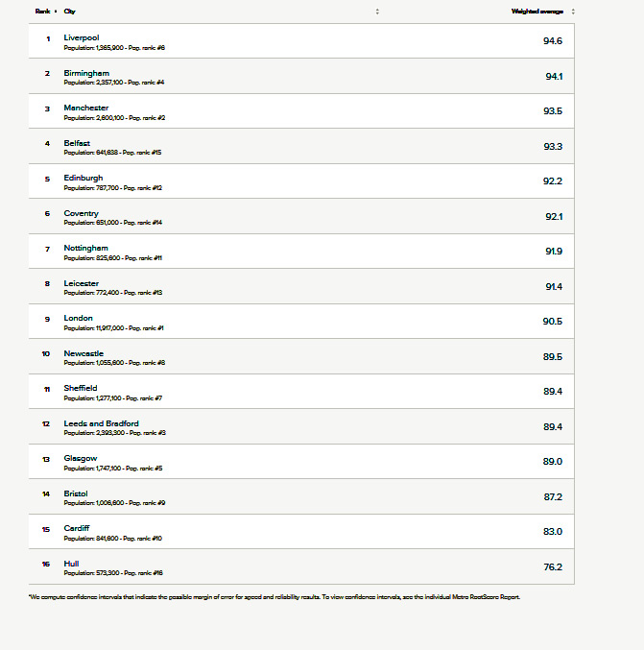Open the Hull city link

pos(71,564)
